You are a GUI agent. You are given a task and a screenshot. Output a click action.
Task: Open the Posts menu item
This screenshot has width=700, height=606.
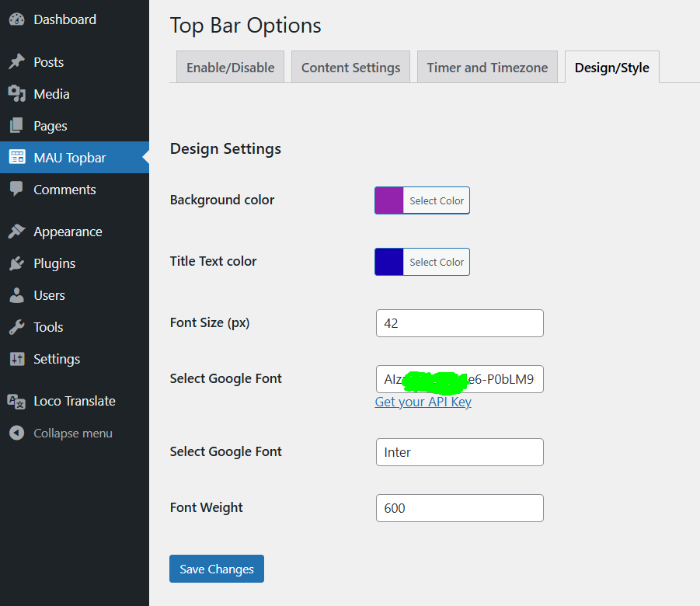[75, 61]
